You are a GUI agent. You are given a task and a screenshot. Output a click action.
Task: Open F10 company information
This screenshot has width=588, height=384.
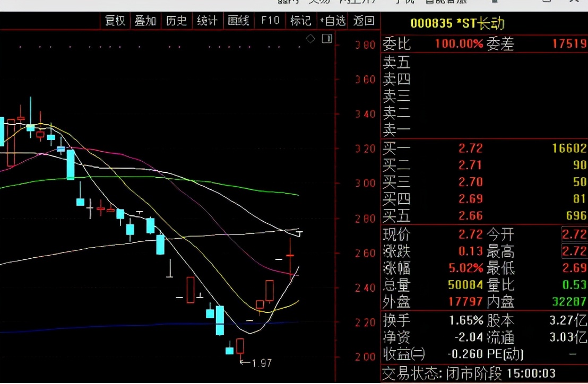pos(270,21)
